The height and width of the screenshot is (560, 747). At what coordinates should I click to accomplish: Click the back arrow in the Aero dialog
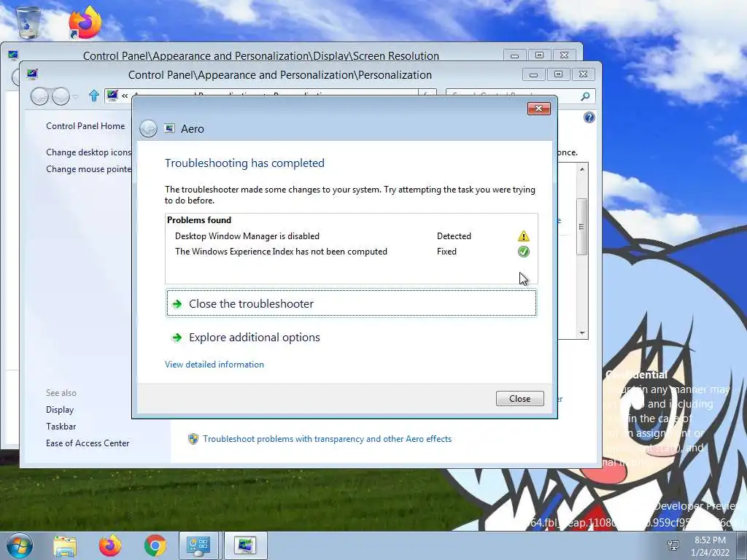[148, 128]
